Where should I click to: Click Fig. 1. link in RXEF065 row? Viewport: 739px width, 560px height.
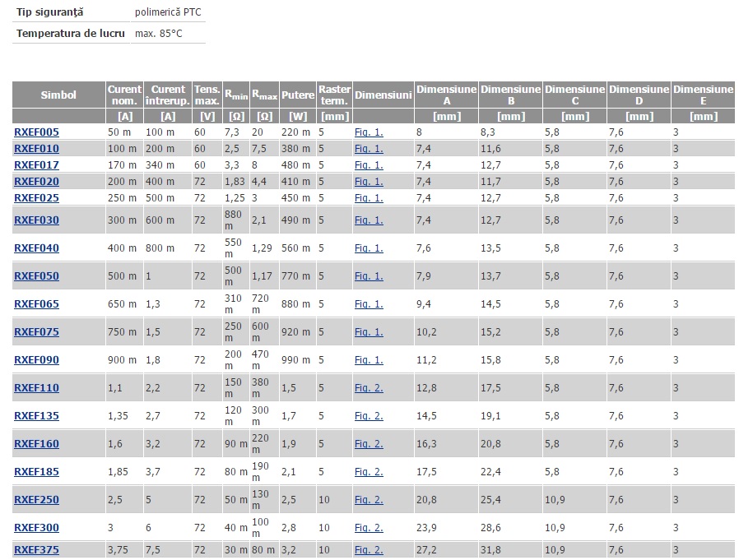click(369, 304)
